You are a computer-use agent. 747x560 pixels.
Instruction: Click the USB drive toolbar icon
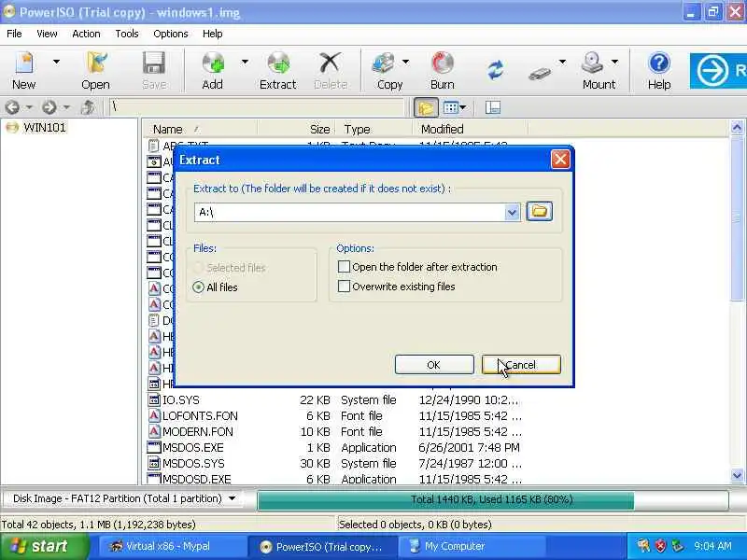540,74
